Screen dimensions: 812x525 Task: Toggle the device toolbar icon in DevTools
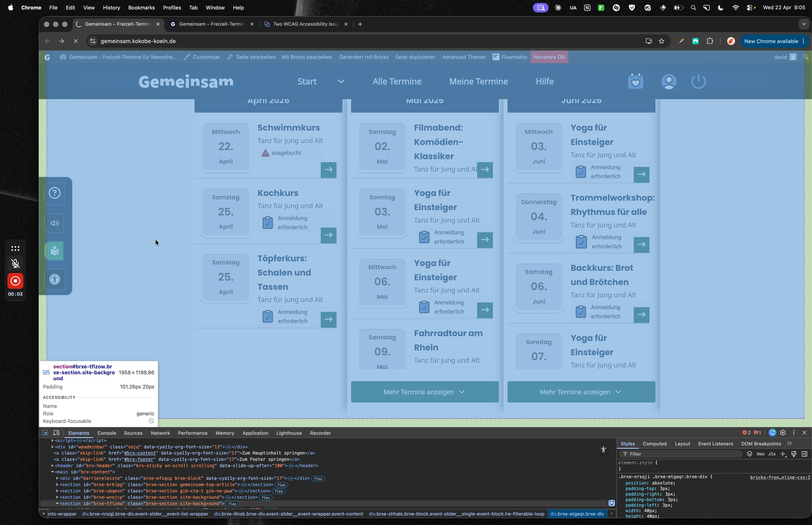point(56,433)
